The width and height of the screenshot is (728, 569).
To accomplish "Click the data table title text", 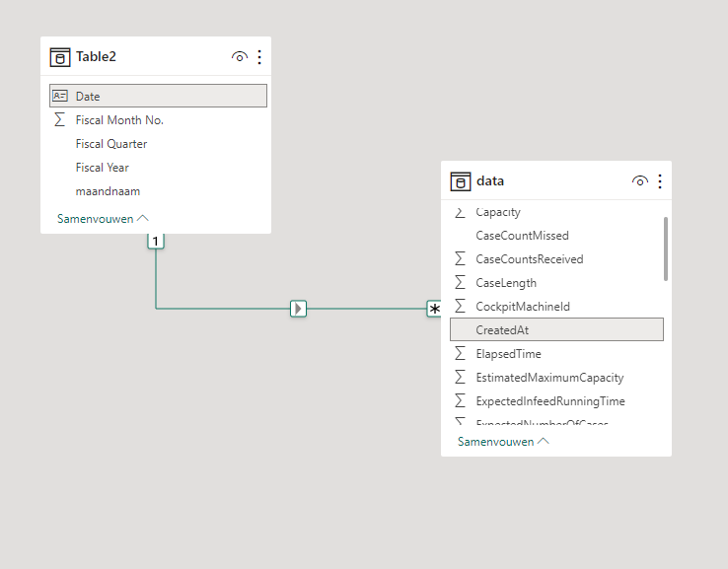I will 490,181.
